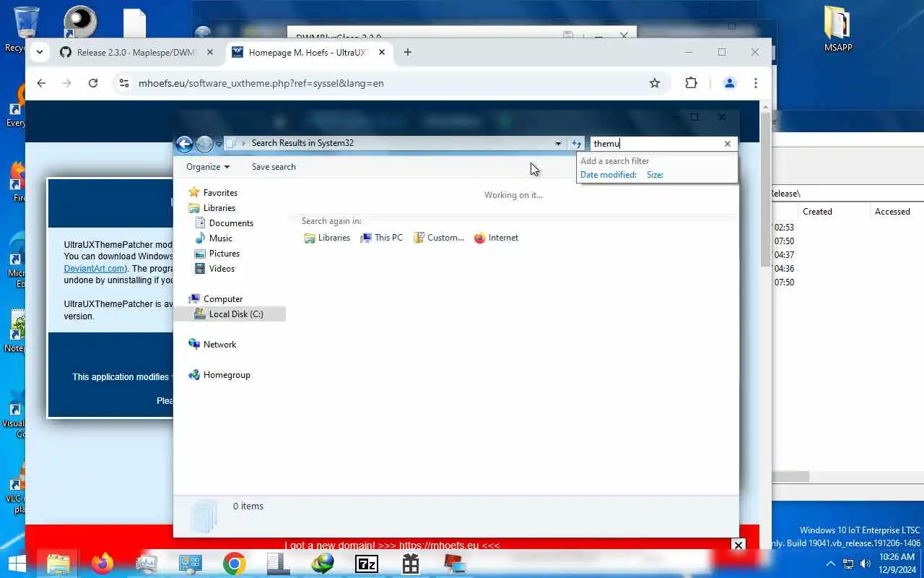Open the Windows Start menu
Screen dimensions: 924x578
16,564
